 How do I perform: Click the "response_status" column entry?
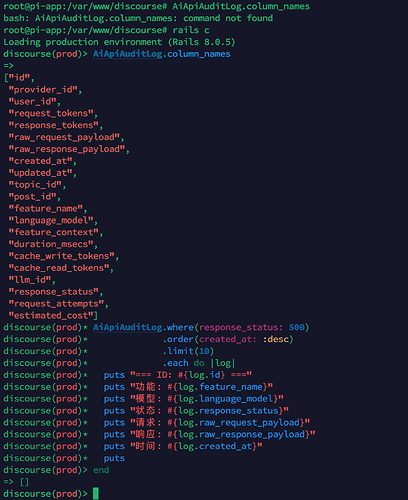pyautogui.click(x=56, y=292)
